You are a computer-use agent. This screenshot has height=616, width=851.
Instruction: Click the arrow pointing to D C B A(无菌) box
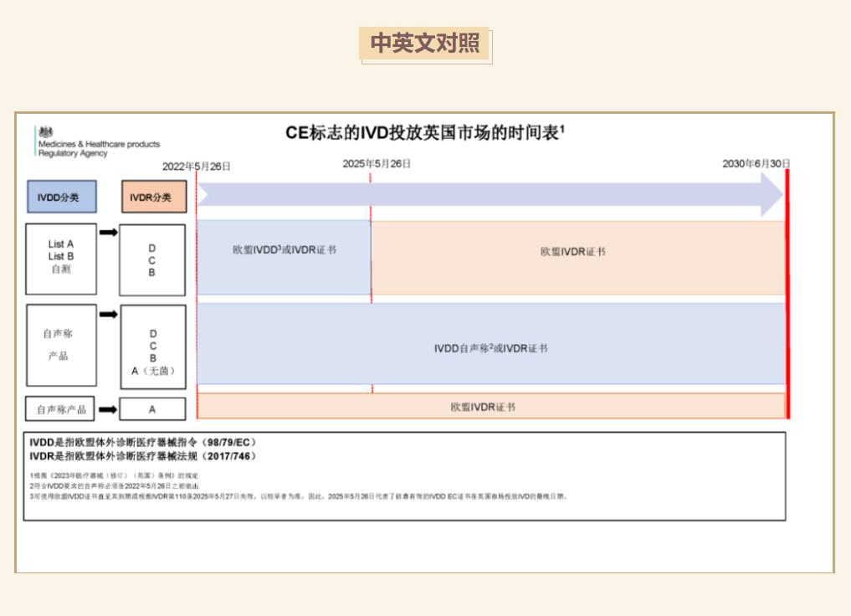coord(108,315)
